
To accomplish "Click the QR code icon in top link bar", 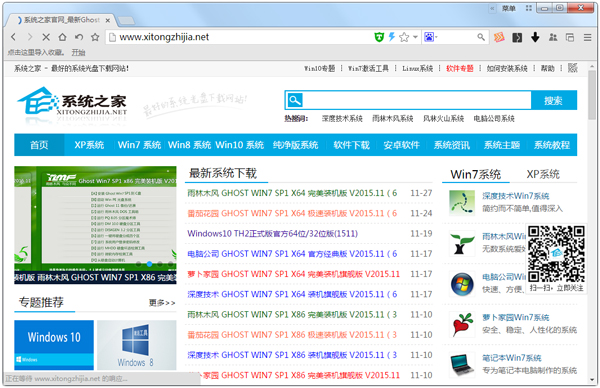I will coord(572,68).
